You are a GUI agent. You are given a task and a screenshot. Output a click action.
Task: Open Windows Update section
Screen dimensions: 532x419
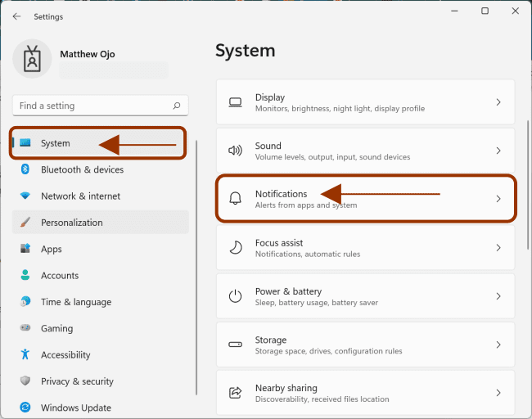[101, 408]
